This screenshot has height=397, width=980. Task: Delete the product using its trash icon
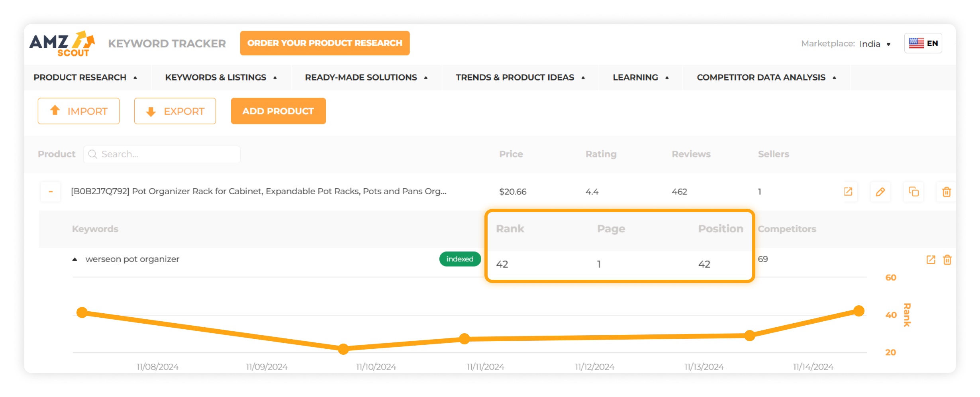click(947, 192)
